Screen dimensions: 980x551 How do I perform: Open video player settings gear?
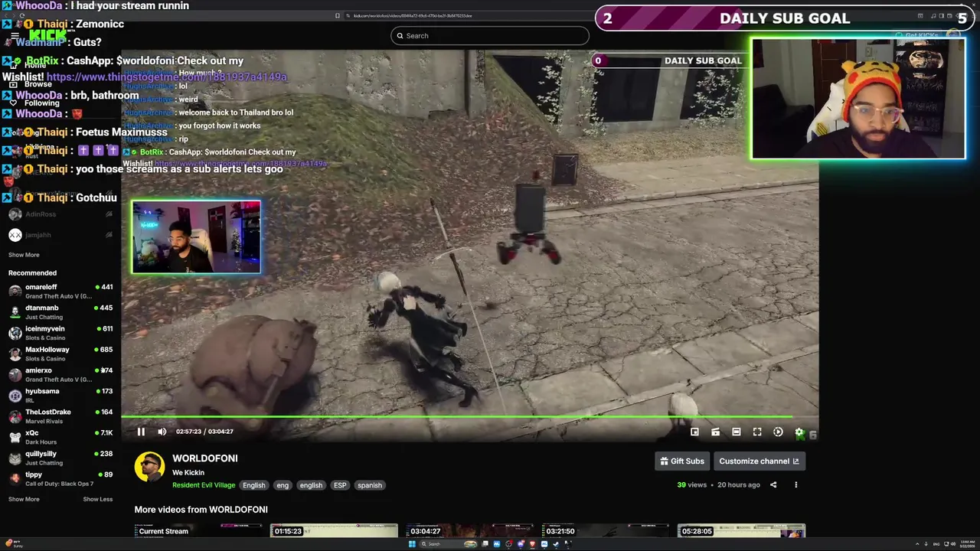coord(799,432)
